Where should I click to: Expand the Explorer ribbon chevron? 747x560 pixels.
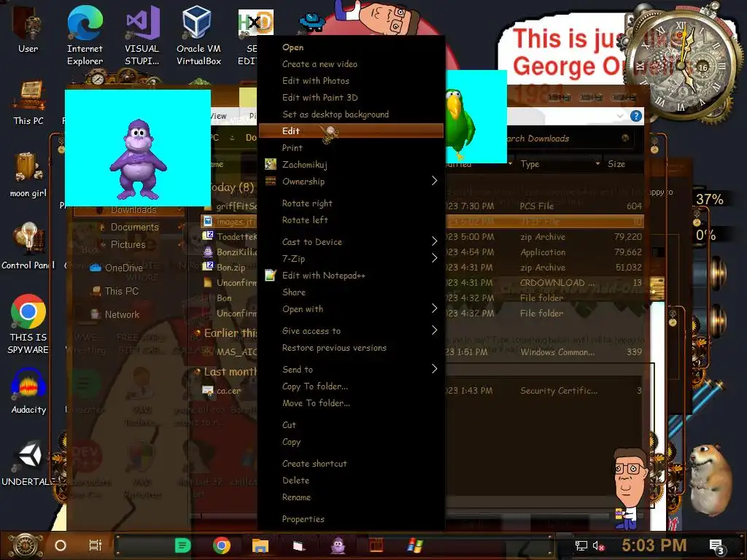click(x=619, y=116)
